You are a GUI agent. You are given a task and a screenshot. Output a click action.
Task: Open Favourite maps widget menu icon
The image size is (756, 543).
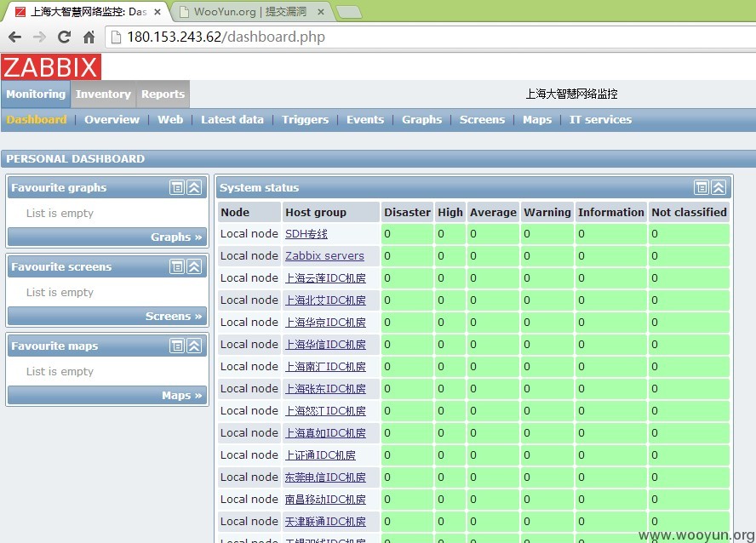click(x=177, y=346)
